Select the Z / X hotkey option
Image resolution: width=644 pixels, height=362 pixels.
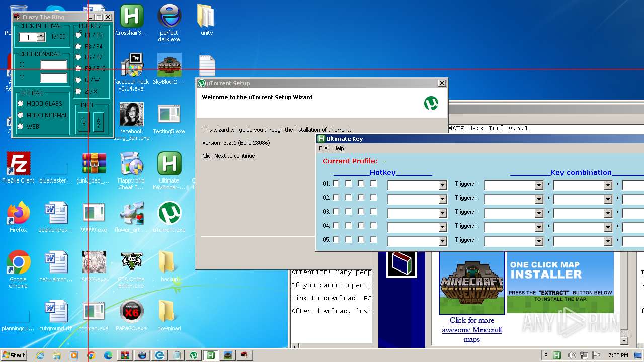tap(78, 92)
